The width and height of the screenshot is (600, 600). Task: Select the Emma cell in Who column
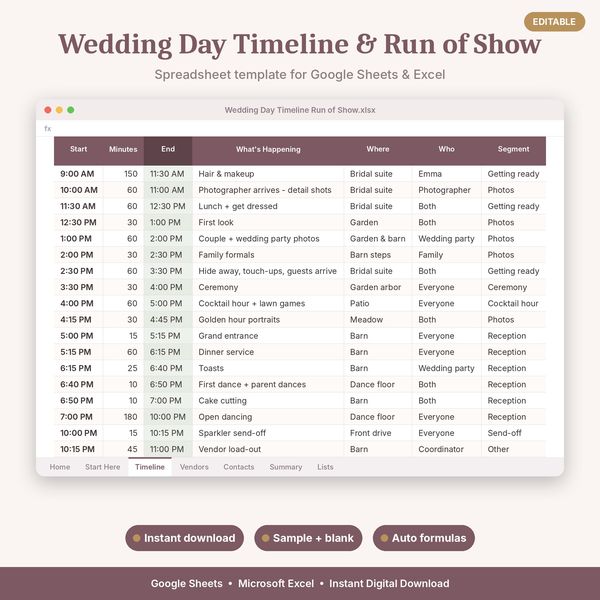[x=447, y=174]
